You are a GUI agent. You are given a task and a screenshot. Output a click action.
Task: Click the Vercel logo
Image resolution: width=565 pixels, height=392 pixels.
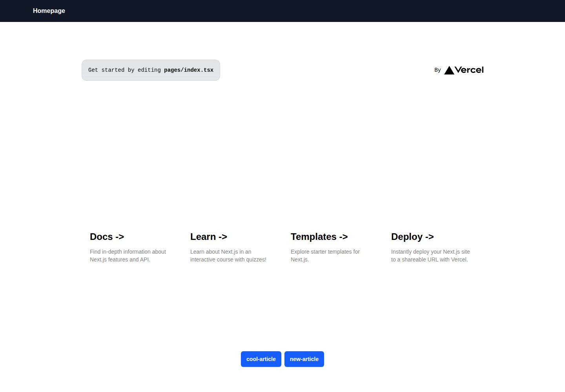[x=464, y=70]
